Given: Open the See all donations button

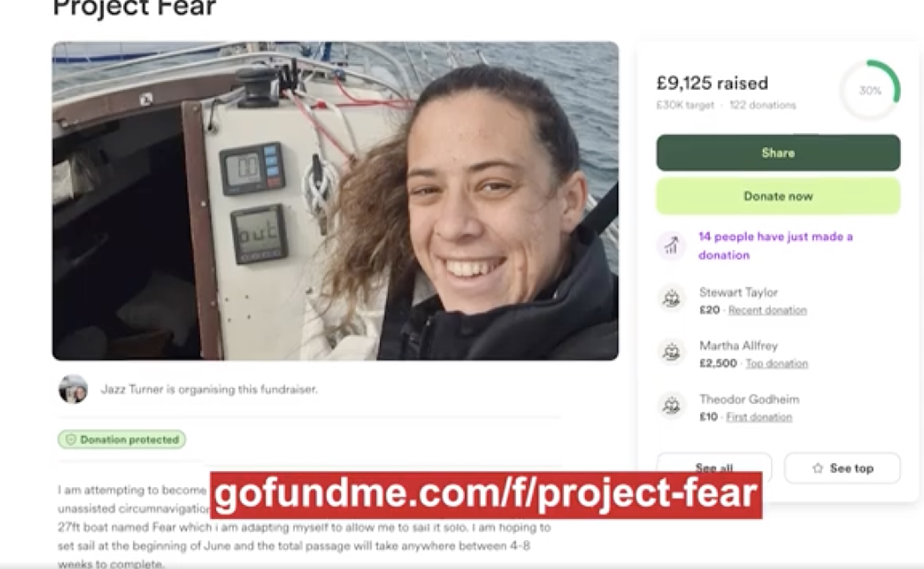Looking at the screenshot, I should click(714, 467).
